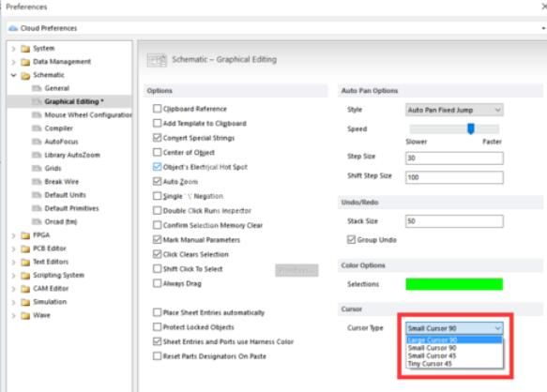Image resolution: width=547 pixels, height=392 pixels.
Task: Select Graphical Editing tree item
Action: (x=69, y=101)
